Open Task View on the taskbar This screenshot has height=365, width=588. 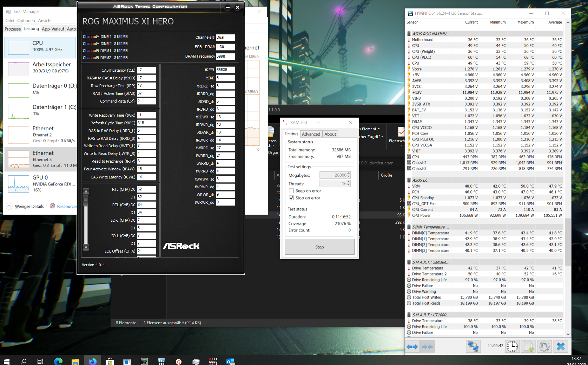[x=40, y=361]
